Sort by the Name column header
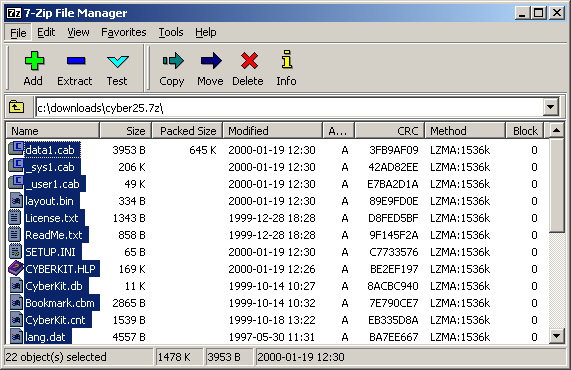The image size is (571, 370). 53,131
